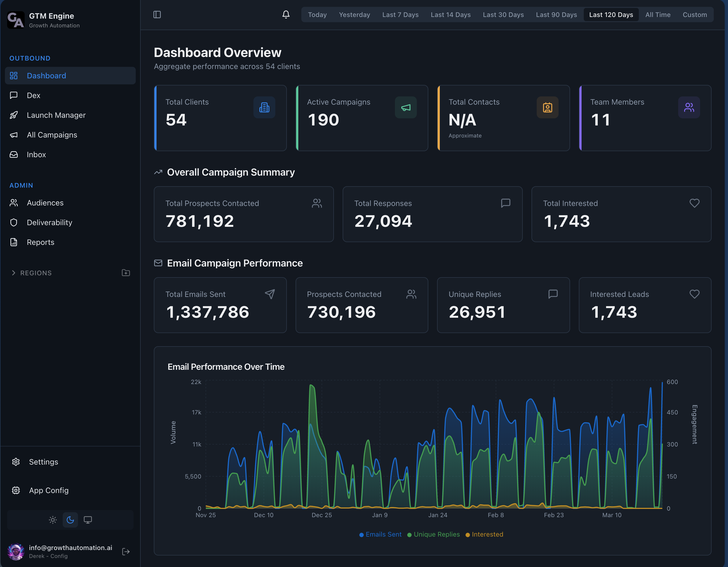
Task: Select the Deliverability shield icon
Action: click(13, 222)
